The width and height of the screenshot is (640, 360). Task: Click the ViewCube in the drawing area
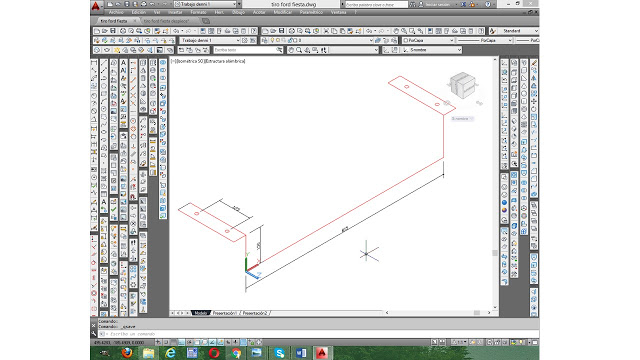click(462, 85)
